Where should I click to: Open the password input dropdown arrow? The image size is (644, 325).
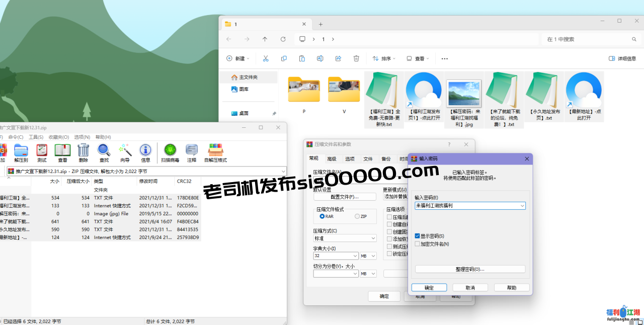522,206
